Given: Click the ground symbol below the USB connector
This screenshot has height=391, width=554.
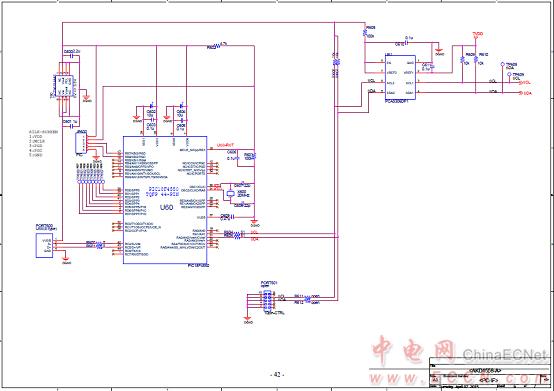Looking at the screenshot, I should (65, 261).
